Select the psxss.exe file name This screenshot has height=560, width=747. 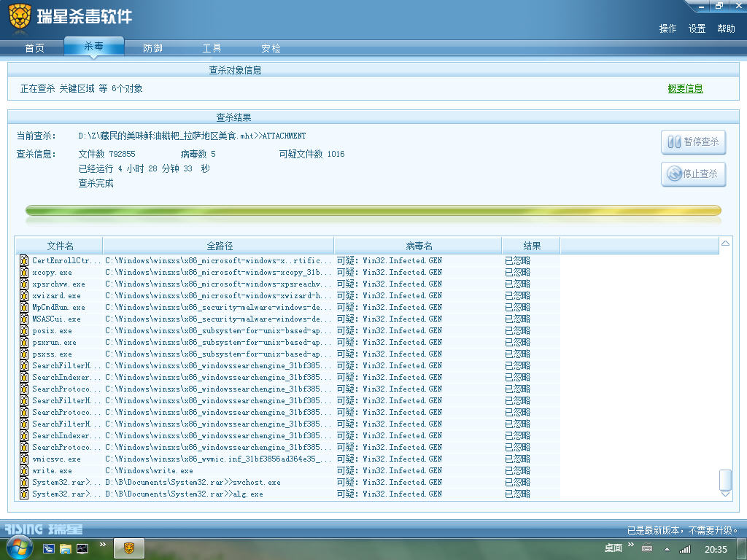[x=52, y=354]
